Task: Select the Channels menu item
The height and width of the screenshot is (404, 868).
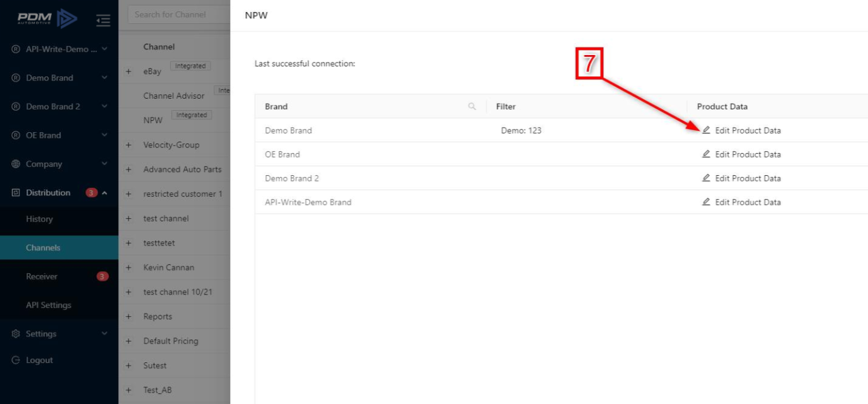Action: pos(59,248)
